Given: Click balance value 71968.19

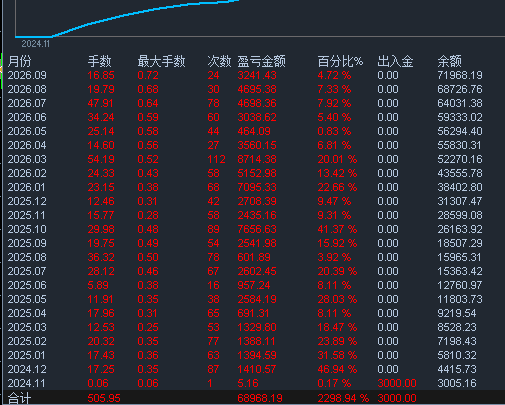Looking at the screenshot, I should click(x=460, y=75).
